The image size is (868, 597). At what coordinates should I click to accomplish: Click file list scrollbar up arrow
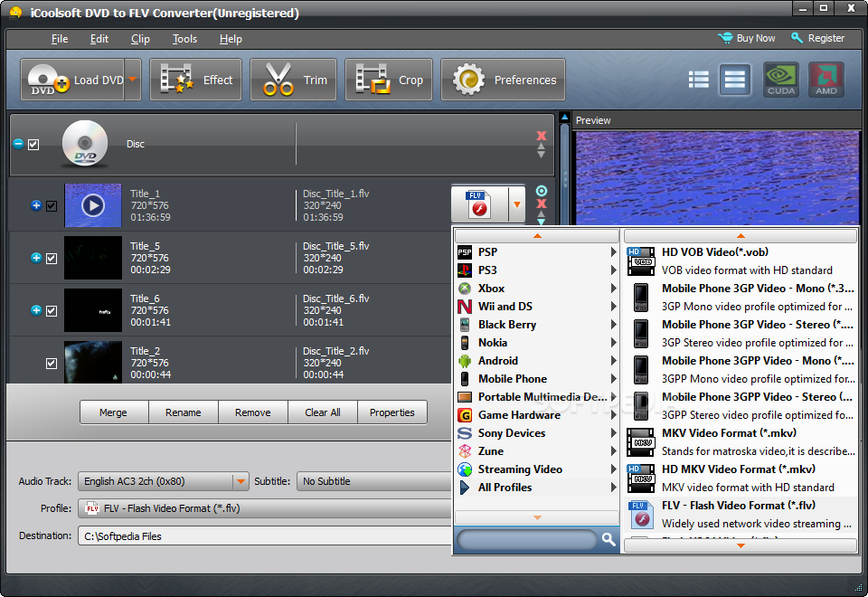(564, 117)
